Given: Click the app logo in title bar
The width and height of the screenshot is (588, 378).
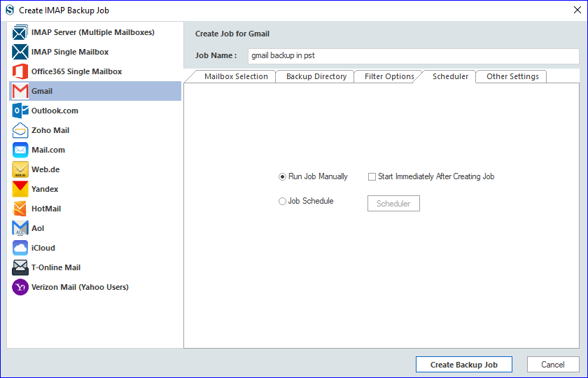Looking at the screenshot, I should point(10,10).
